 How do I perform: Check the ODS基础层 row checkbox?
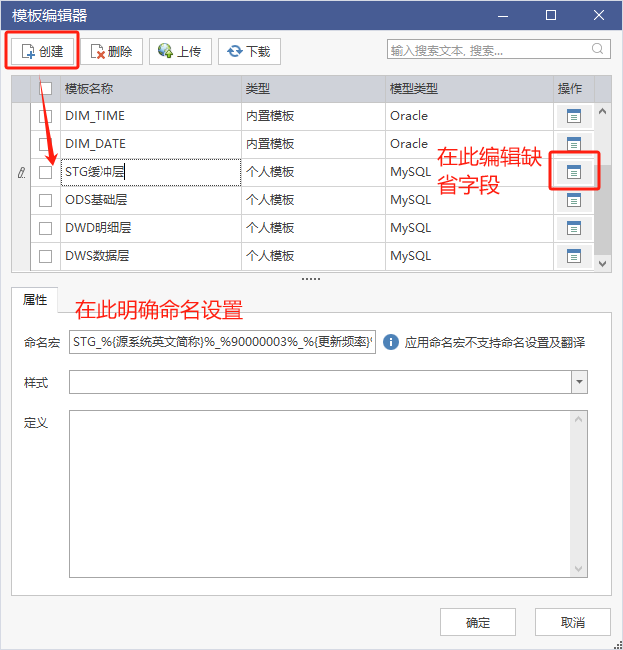tap(46, 200)
